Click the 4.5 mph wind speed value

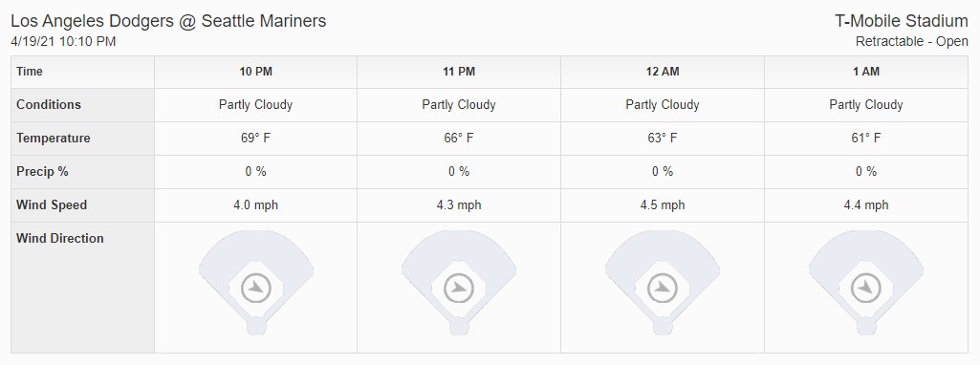(663, 205)
